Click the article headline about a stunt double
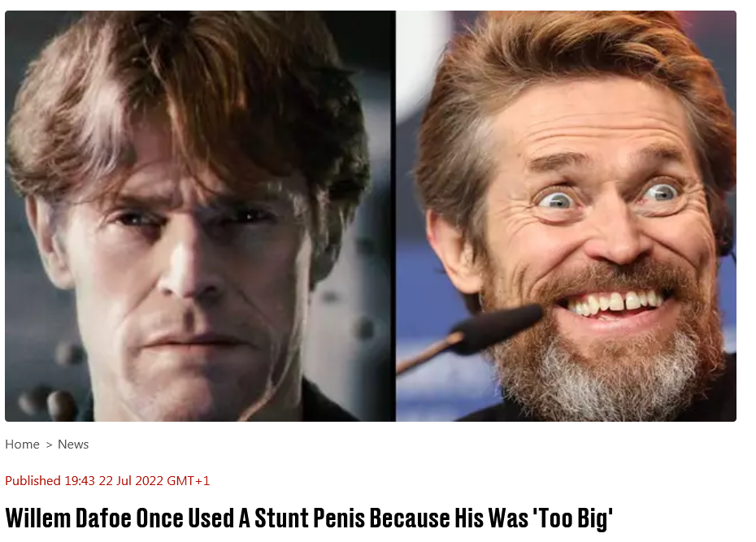The image size is (756, 542). pos(309,518)
